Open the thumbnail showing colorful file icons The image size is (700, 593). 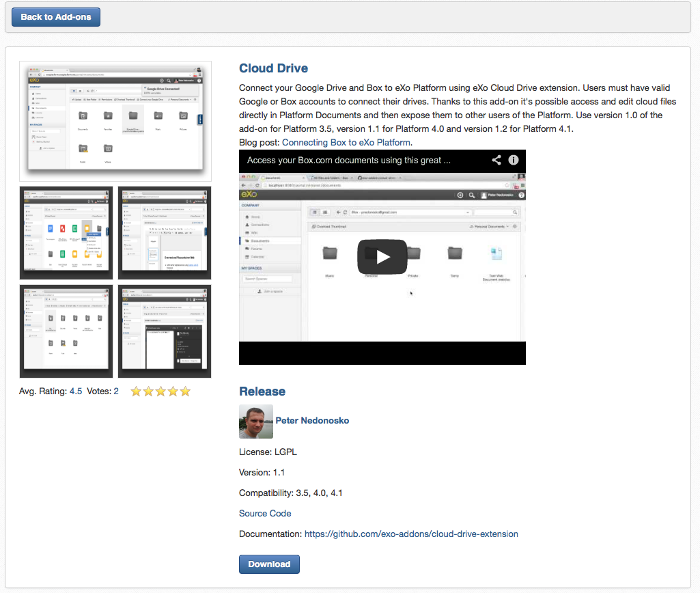coord(66,233)
